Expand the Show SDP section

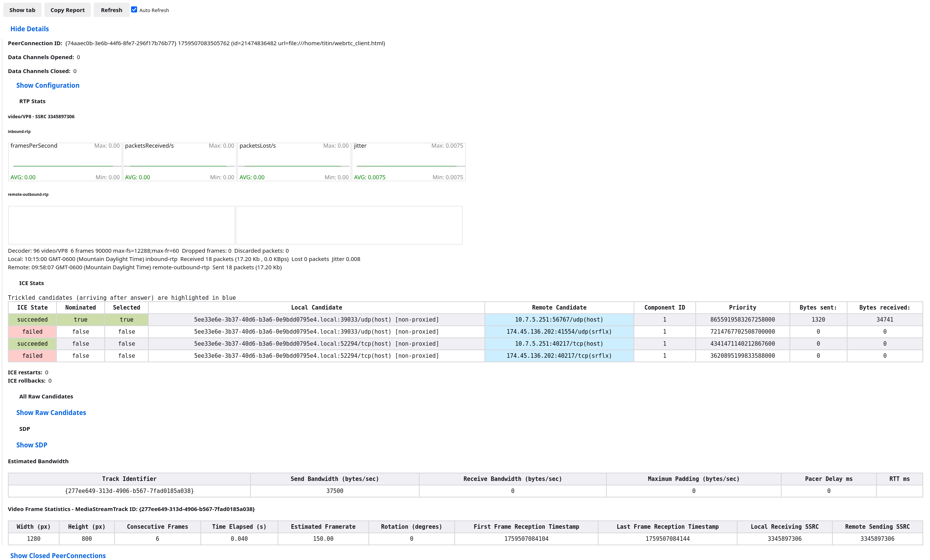(x=32, y=445)
